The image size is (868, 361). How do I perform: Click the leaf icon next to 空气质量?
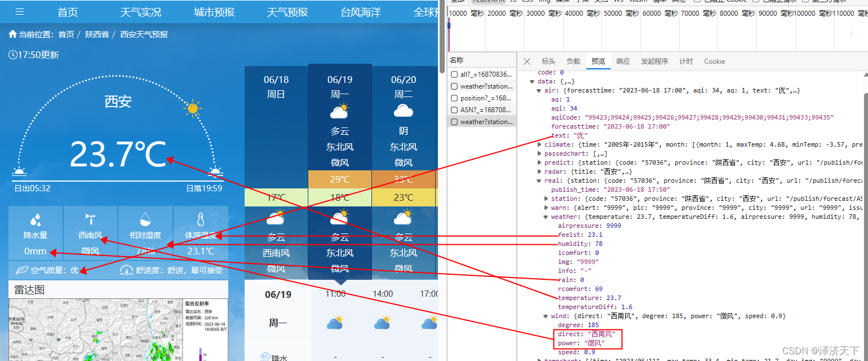23,270
